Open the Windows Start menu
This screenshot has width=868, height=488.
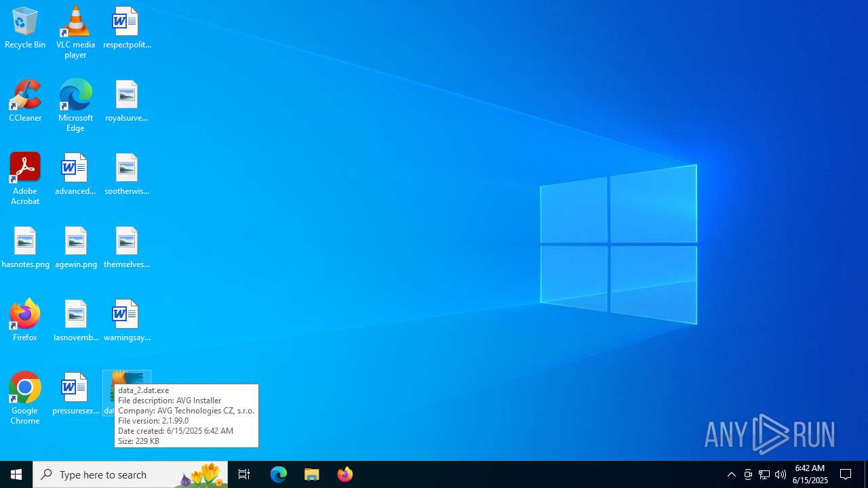click(16, 474)
